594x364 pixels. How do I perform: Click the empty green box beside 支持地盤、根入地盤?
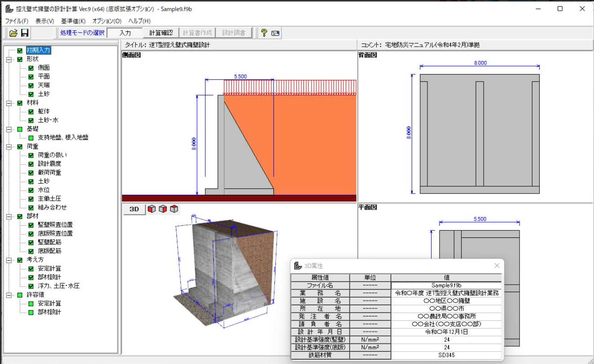tap(31, 138)
